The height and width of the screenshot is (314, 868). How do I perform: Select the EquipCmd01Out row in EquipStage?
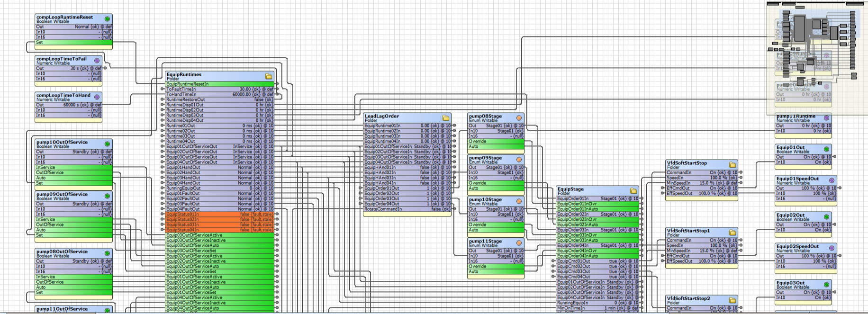tap(598, 261)
